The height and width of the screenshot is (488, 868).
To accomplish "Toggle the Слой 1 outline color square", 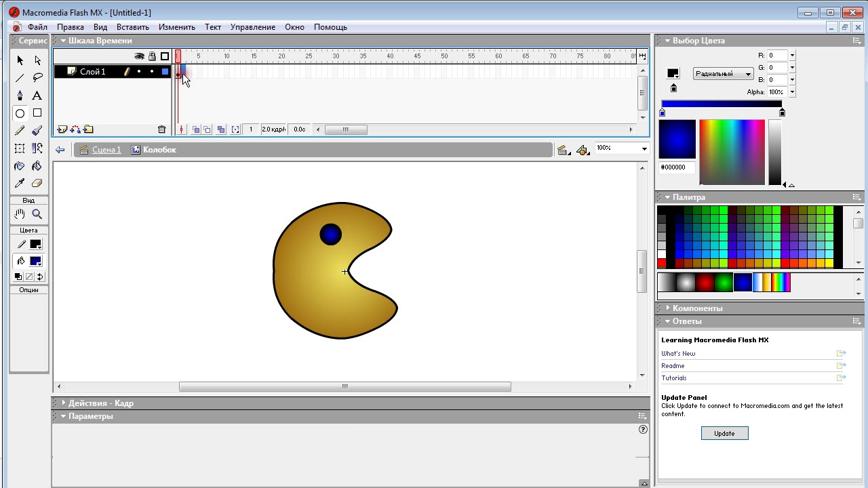I will 165,72.
